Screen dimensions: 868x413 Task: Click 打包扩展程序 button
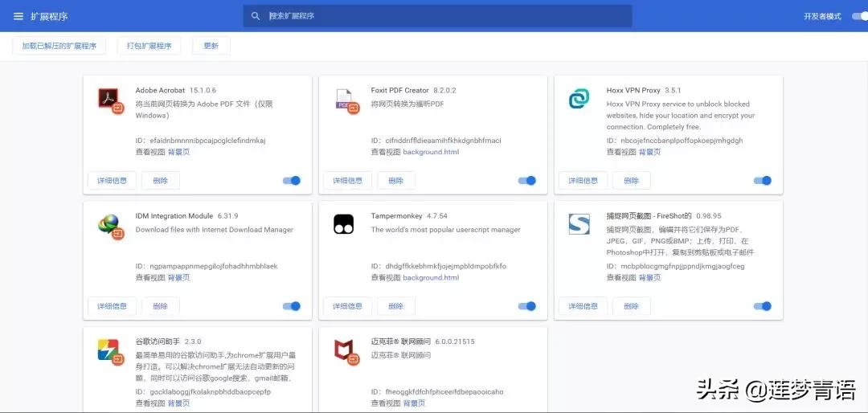(x=149, y=46)
